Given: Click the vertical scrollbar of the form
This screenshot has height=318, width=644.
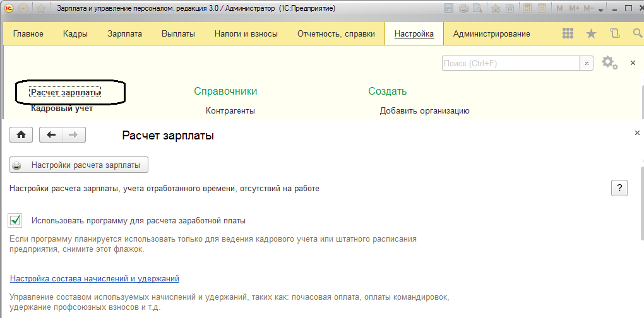Looking at the screenshot, I should pos(641,203).
